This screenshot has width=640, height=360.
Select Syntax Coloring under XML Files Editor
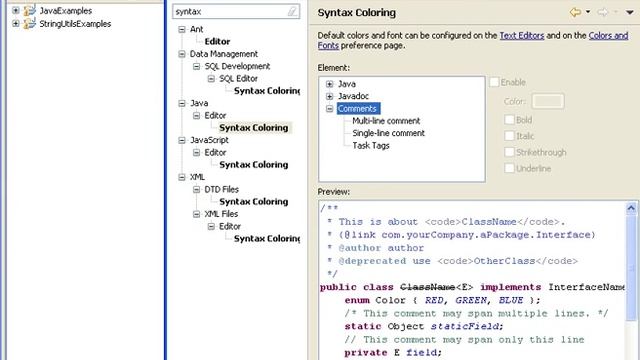(267, 238)
